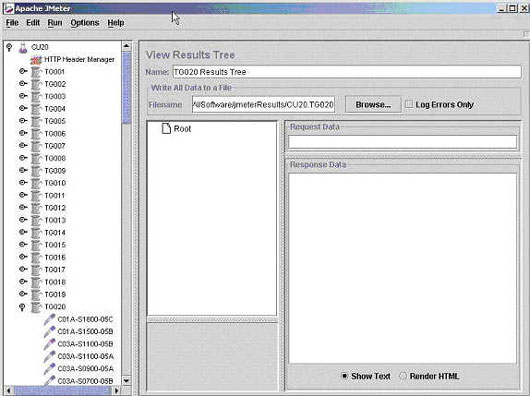Click the TG008 thread group icon
530x396 pixels.
coord(36,159)
